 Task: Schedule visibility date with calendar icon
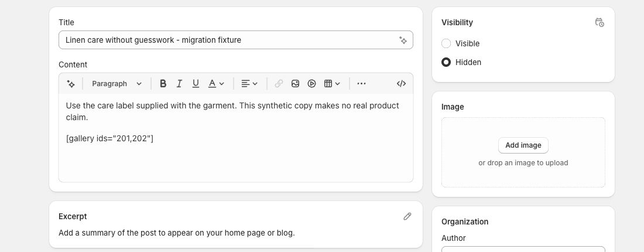tap(600, 22)
